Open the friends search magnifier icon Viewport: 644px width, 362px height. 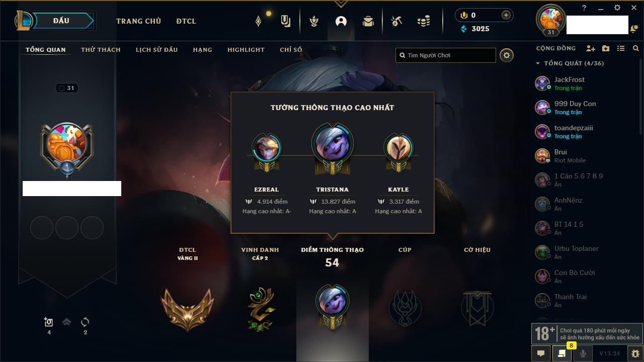point(636,48)
